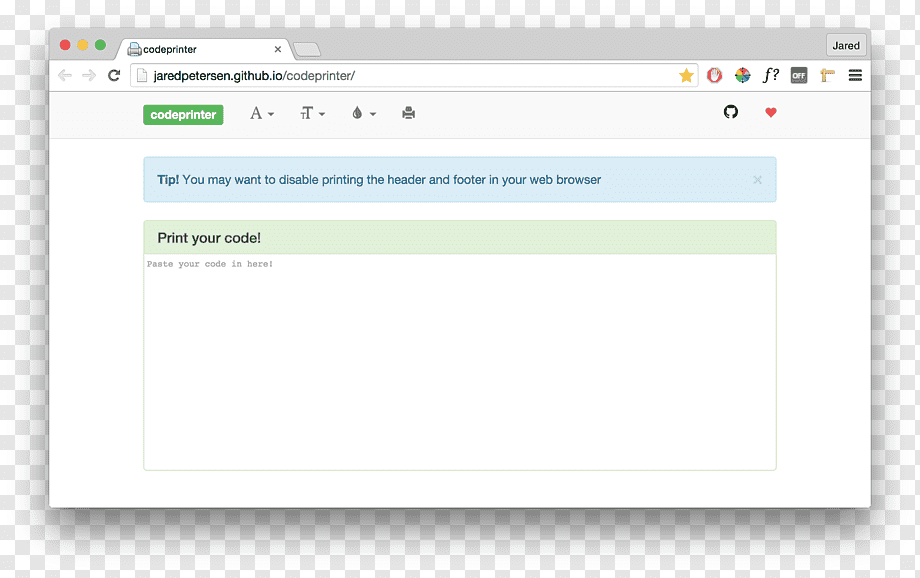The image size is (920, 578).
Task: Click the browser forward arrow
Action: (x=89, y=75)
